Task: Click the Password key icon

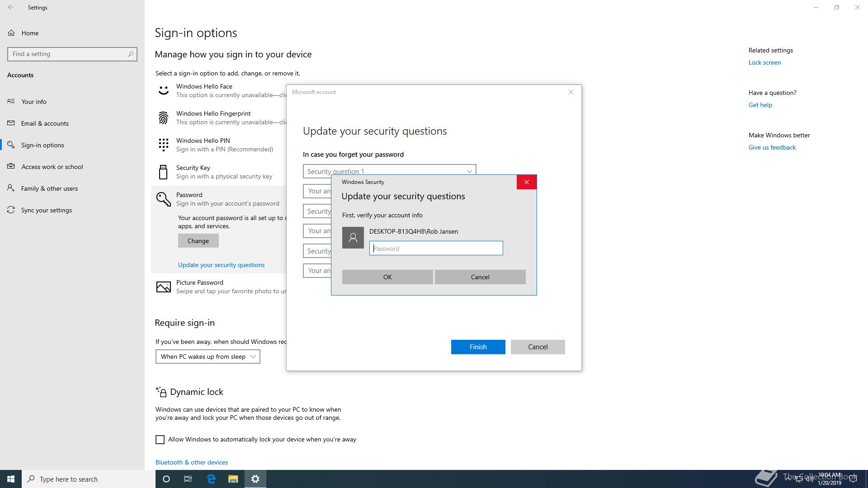Action: (163, 199)
